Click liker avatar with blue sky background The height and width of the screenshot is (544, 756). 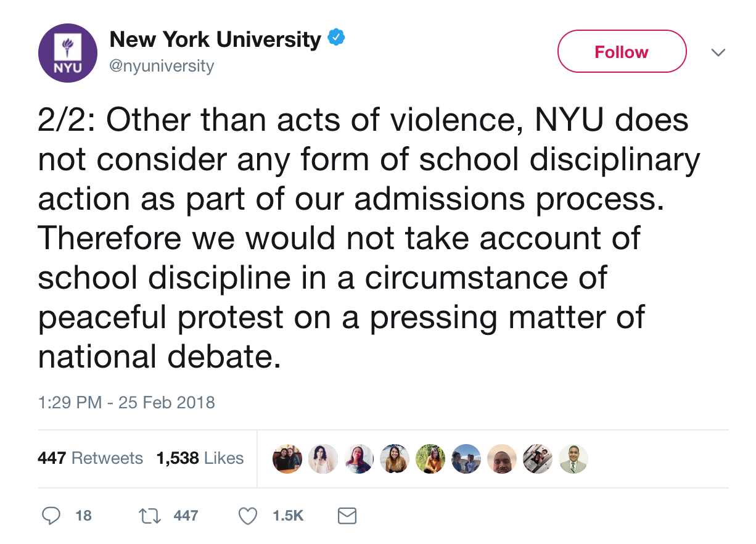[x=466, y=459]
